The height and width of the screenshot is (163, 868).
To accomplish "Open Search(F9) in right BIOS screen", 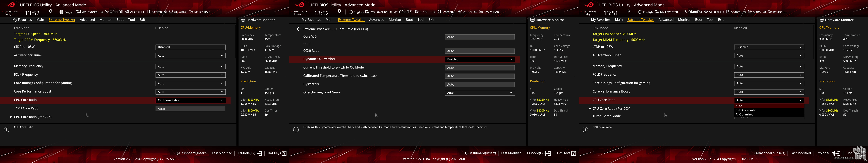I will tap(736, 12).
